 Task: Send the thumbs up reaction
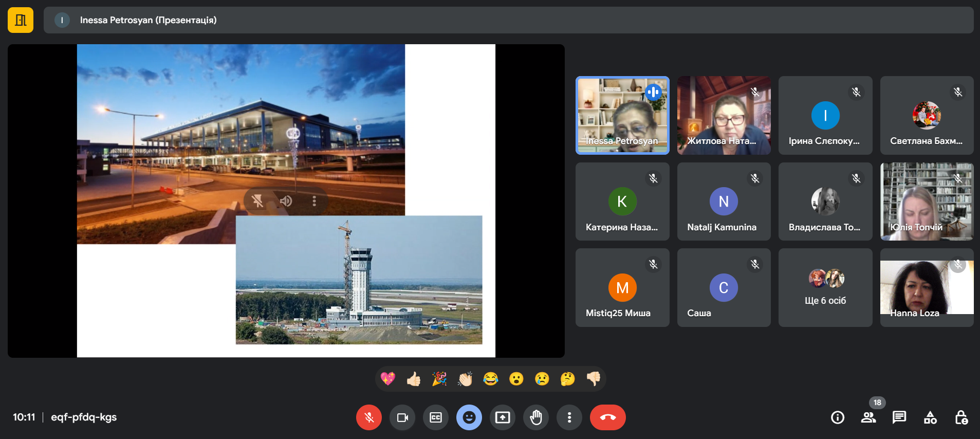(414, 379)
